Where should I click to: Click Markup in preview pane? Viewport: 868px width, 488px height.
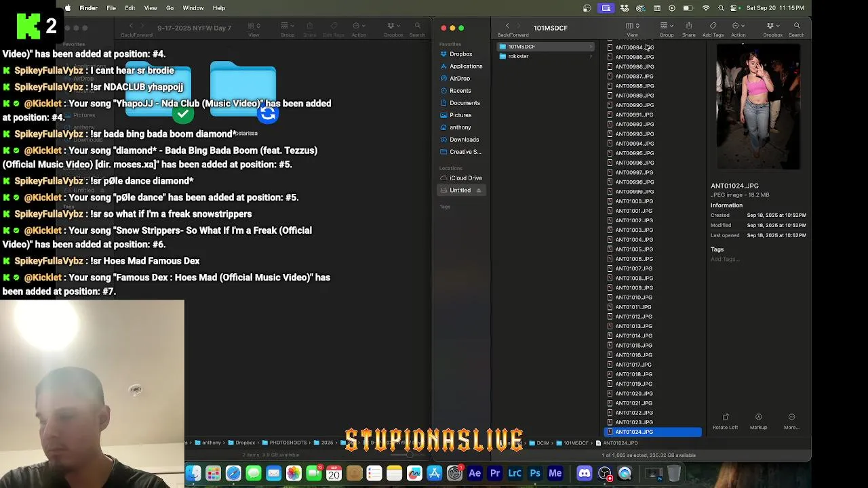758,421
